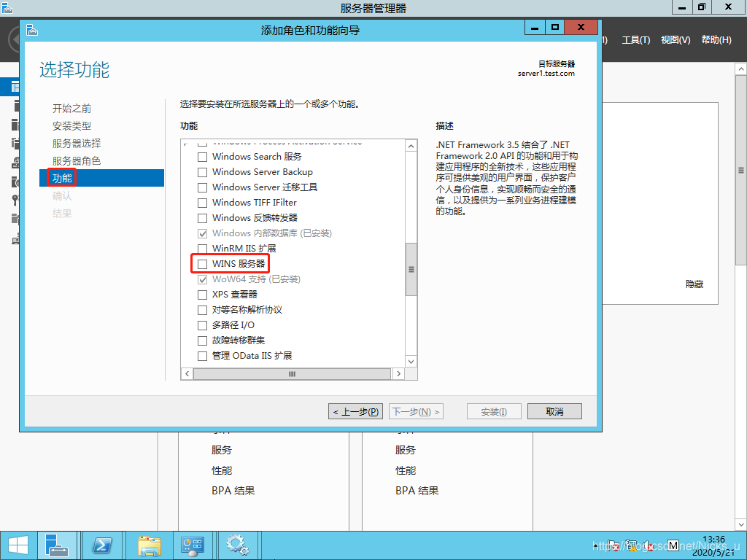Click the 上一步(P) back button
The height and width of the screenshot is (560, 747).
coord(355,411)
